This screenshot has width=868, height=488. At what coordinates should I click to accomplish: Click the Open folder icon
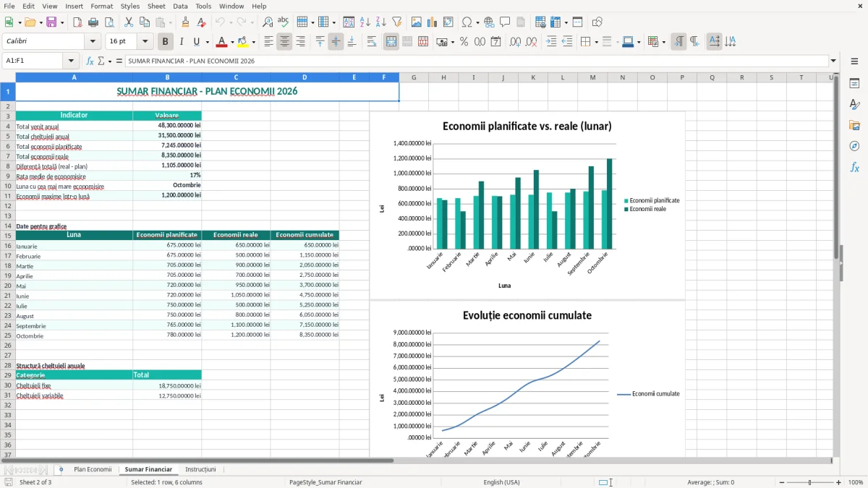(29, 22)
